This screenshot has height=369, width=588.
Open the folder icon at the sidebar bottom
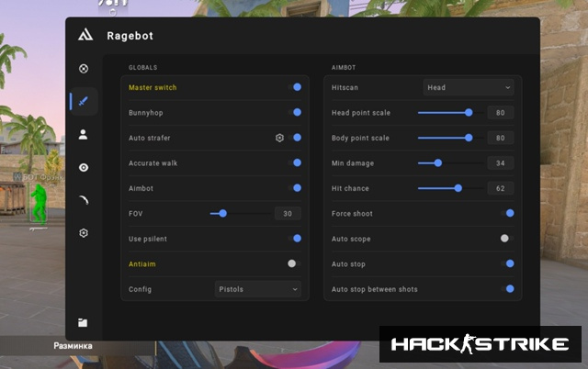pos(84,322)
